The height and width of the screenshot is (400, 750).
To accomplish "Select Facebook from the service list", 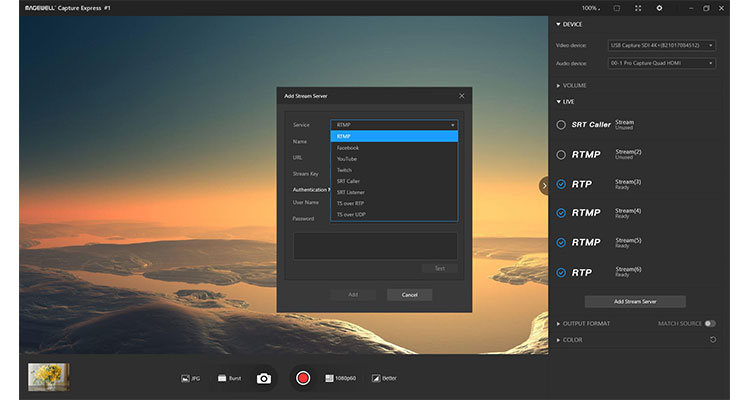I will point(394,148).
